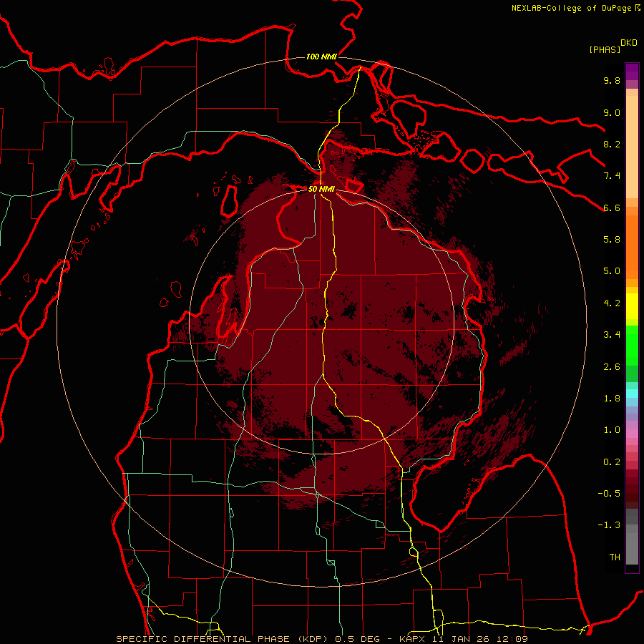Click the 50 NMI range ring label
The image size is (644, 644).
click(x=321, y=189)
